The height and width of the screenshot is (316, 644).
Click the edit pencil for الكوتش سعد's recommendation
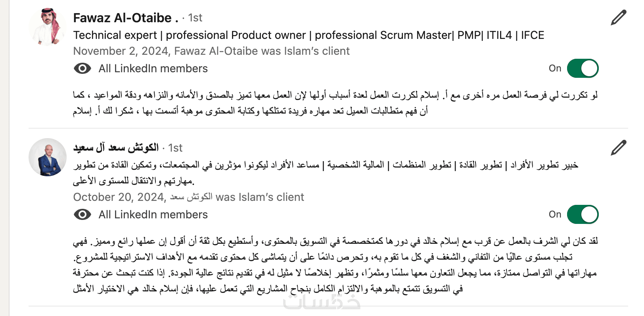tap(618, 147)
